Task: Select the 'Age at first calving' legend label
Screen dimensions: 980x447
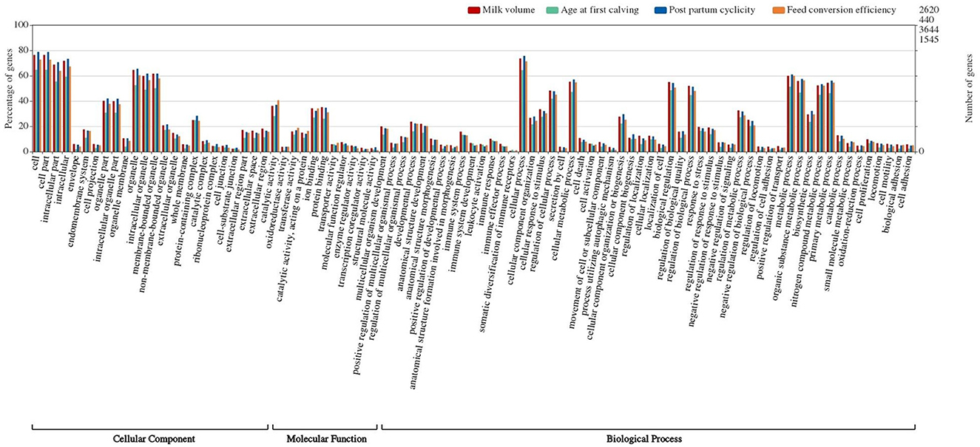Action: click(600, 10)
